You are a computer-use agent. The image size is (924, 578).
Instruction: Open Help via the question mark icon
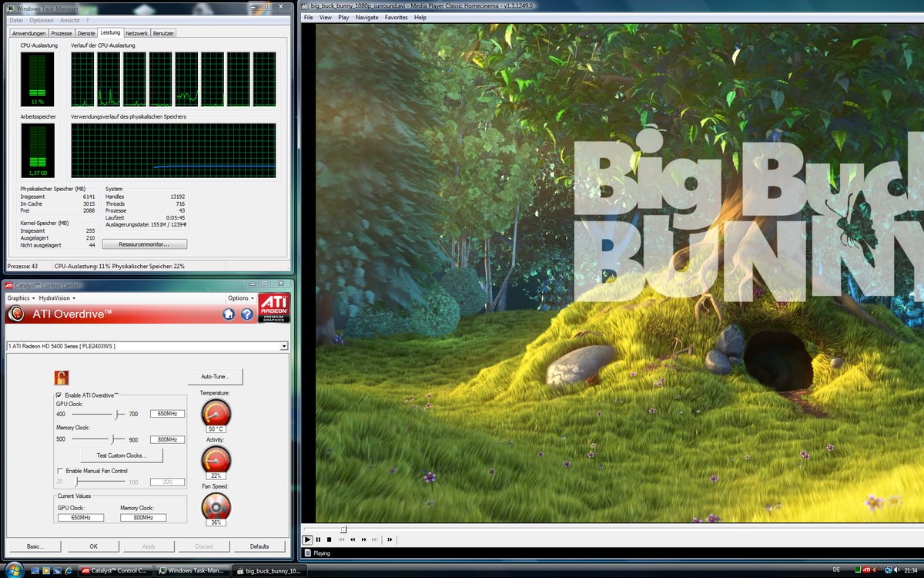pos(246,314)
